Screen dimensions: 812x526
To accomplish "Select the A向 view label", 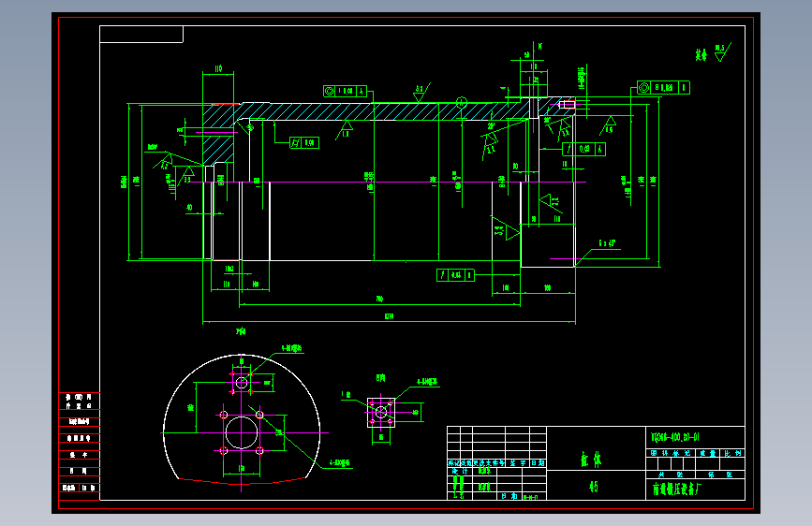I will [x=241, y=331].
